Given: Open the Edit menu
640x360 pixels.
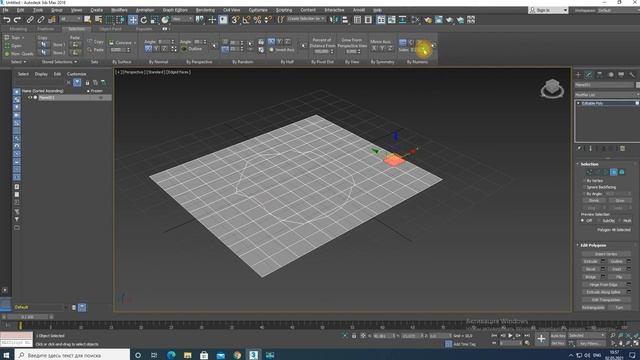Looking at the screenshot, I should tap(20, 10).
